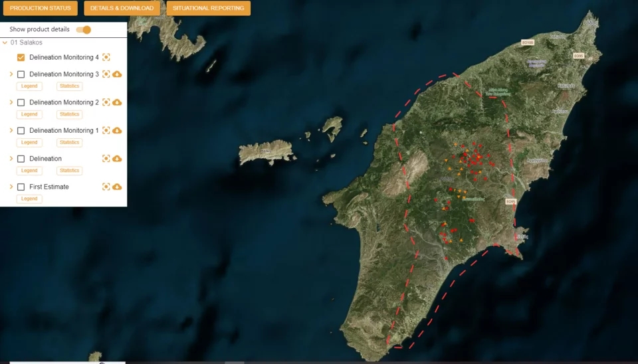Collapse the 01 Salakos group

pyautogui.click(x=5, y=43)
